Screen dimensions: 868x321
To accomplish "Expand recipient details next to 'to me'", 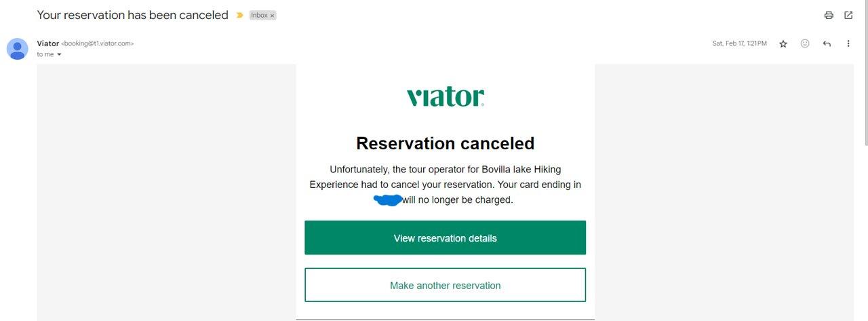I will [x=59, y=54].
